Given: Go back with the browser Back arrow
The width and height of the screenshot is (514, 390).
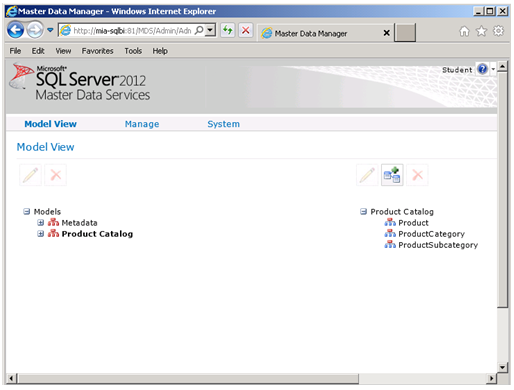Looking at the screenshot, I should (x=15, y=30).
